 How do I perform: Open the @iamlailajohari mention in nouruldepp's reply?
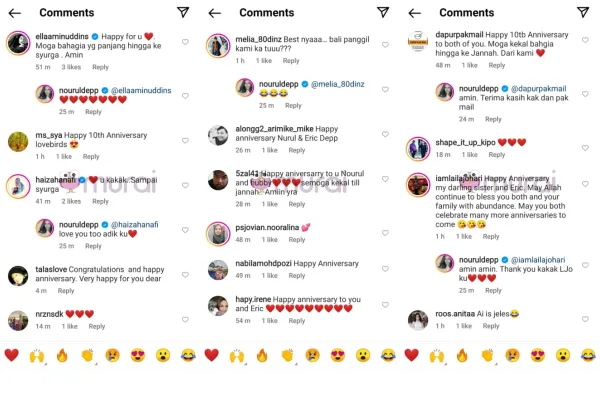[538, 260]
